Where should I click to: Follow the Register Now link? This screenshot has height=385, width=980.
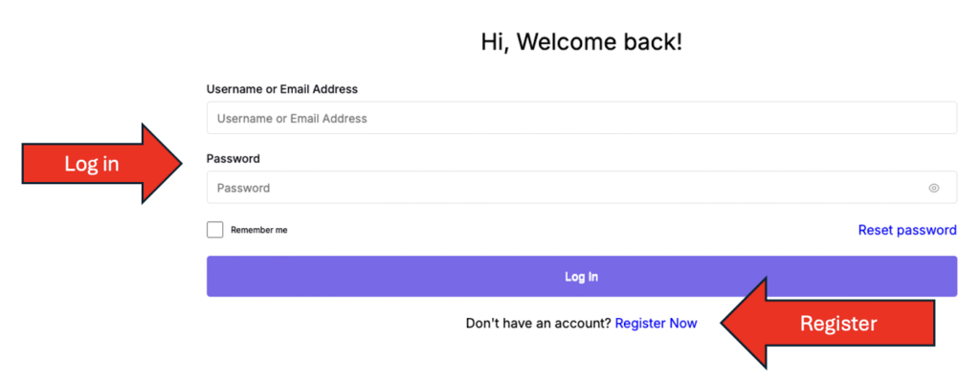656,324
